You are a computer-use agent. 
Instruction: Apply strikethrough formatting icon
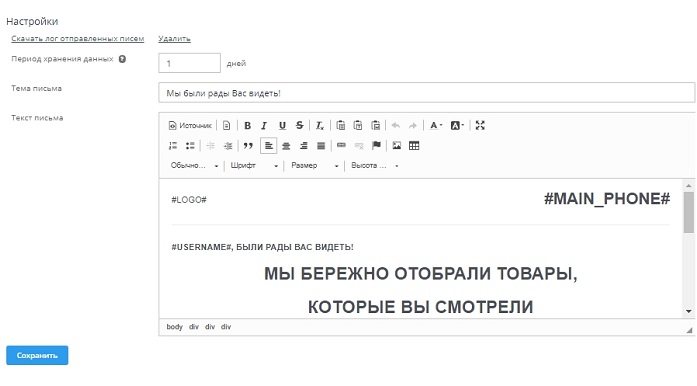(x=300, y=126)
